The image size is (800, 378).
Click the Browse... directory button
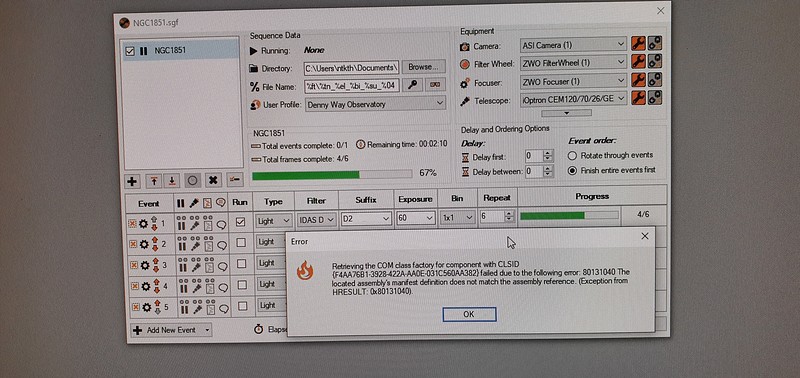pos(423,67)
